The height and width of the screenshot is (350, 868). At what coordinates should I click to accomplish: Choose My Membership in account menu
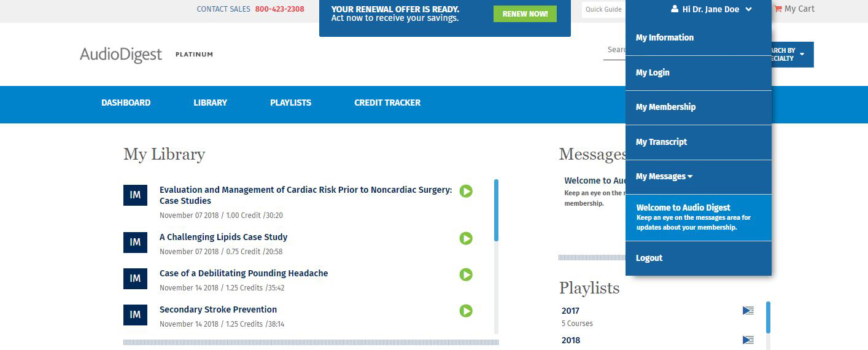click(665, 107)
